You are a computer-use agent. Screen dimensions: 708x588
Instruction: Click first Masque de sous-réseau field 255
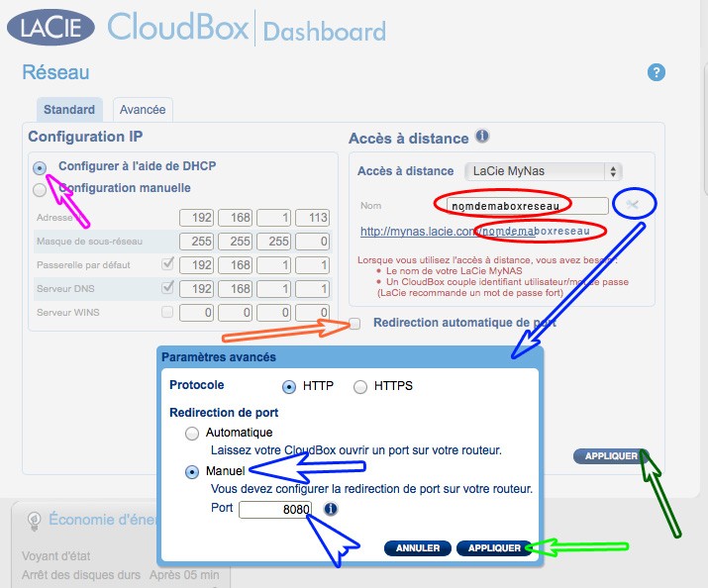click(196, 241)
